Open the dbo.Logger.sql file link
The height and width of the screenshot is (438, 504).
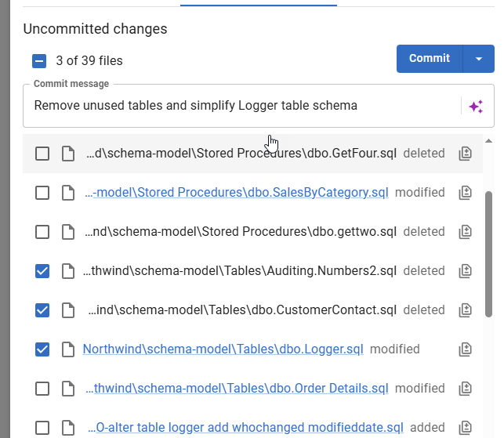coord(223,349)
